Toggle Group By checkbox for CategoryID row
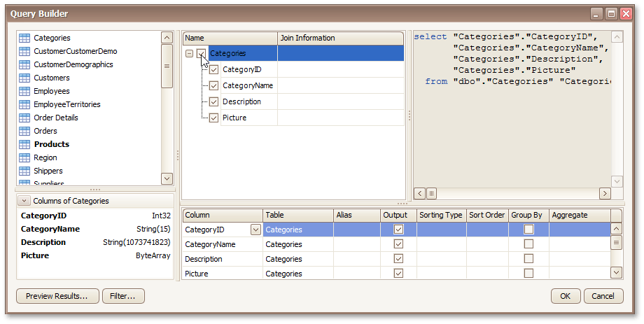The height and width of the screenshot is (324, 644). pyautogui.click(x=528, y=230)
